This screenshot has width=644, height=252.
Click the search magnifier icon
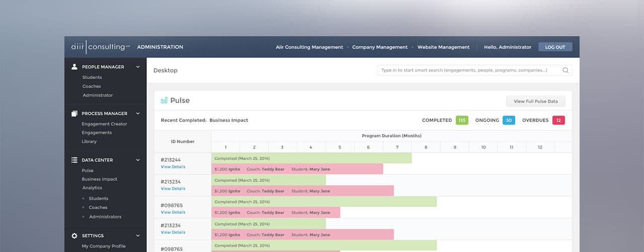(x=566, y=71)
